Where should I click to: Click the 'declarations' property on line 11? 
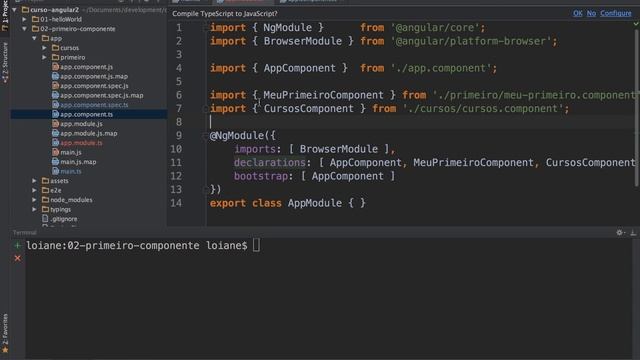click(269, 162)
